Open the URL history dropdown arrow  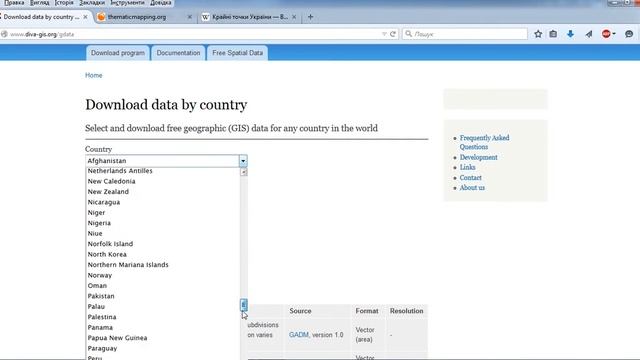click(x=384, y=34)
